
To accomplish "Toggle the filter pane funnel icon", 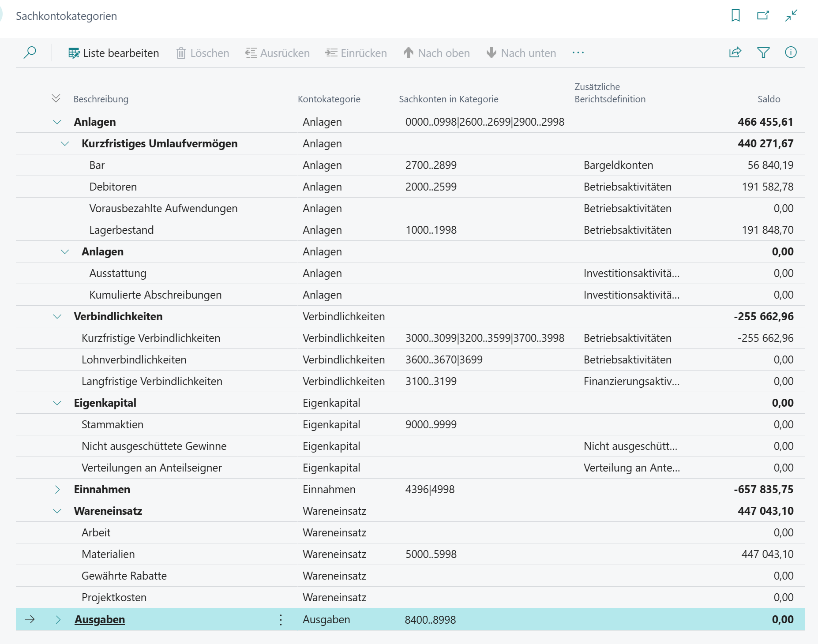I will [763, 52].
